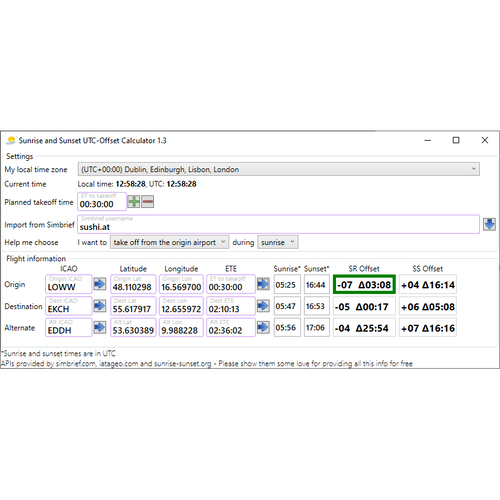
Task: Minimize the calculator window
Action: (428, 140)
